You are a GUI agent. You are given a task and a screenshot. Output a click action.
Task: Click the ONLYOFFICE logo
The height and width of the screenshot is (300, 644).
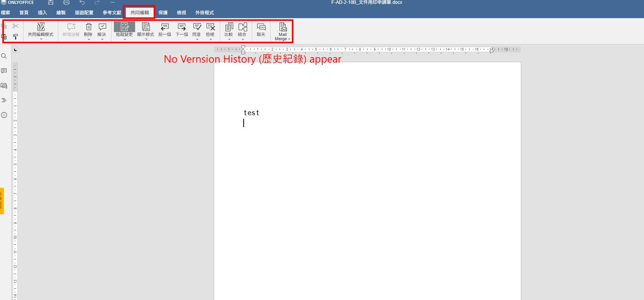17,2
